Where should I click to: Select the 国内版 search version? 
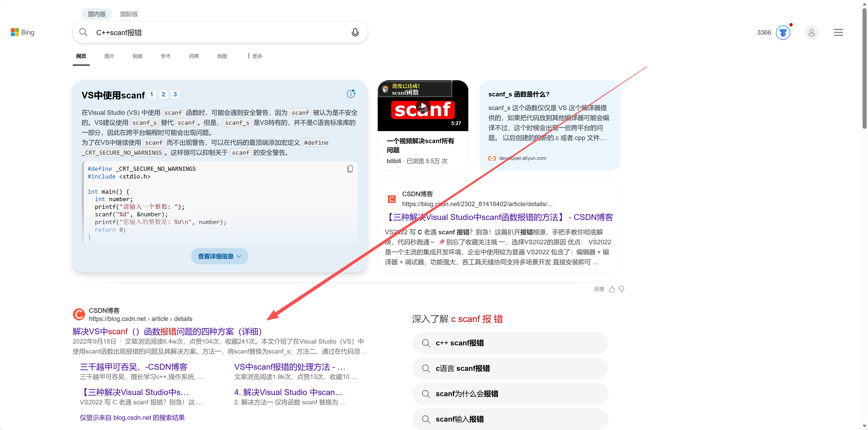pyautogui.click(x=97, y=14)
